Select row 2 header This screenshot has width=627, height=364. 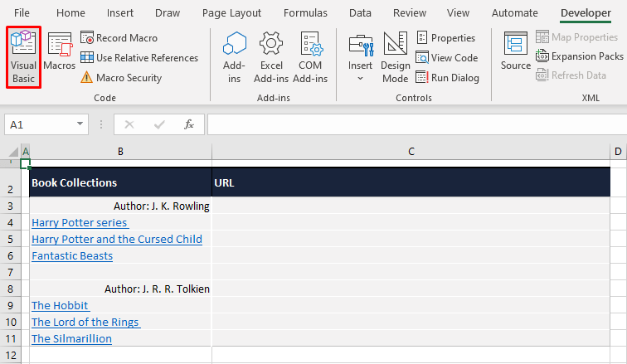point(10,182)
